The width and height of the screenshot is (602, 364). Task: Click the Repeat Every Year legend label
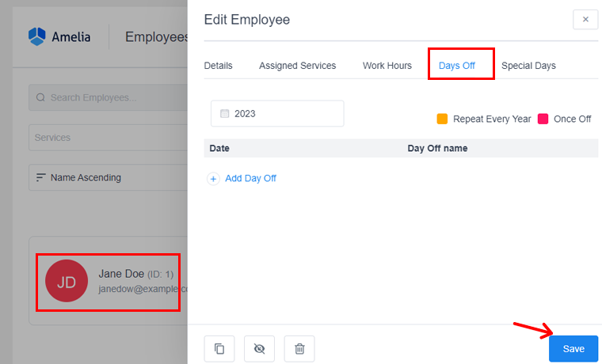click(492, 119)
